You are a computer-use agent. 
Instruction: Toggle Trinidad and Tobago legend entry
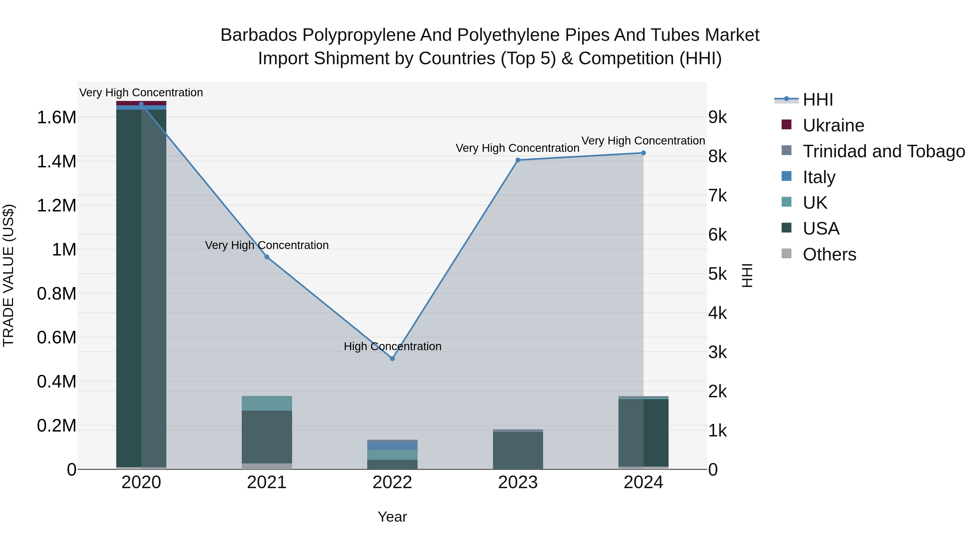coord(873,151)
